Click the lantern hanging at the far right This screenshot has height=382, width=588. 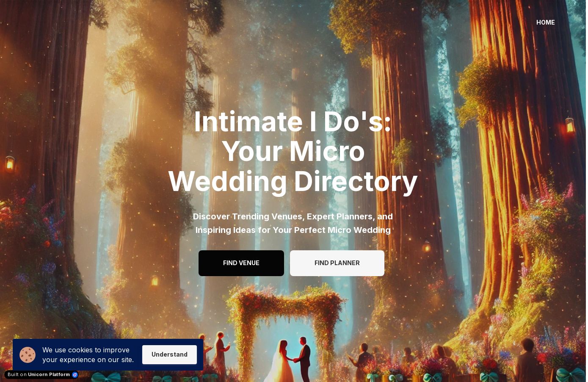(x=570, y=125)
